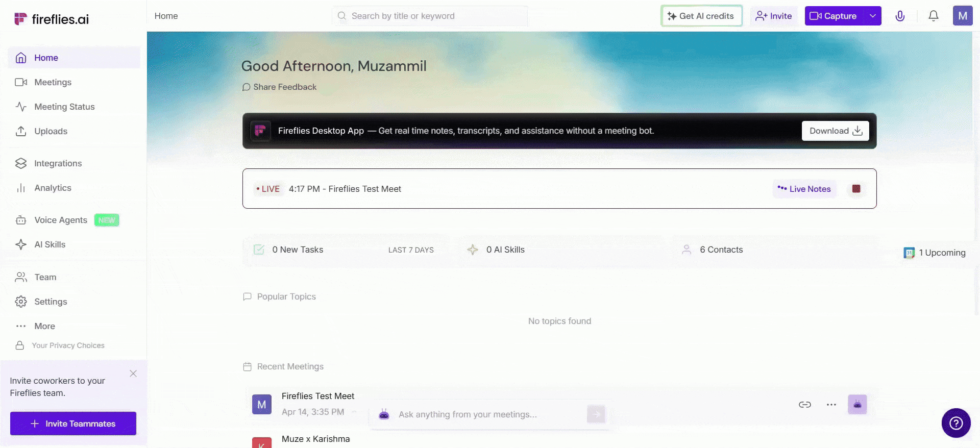Click the microphone icon in top bar
Viewport: 980px width, 448px height.
coord(900,16)
